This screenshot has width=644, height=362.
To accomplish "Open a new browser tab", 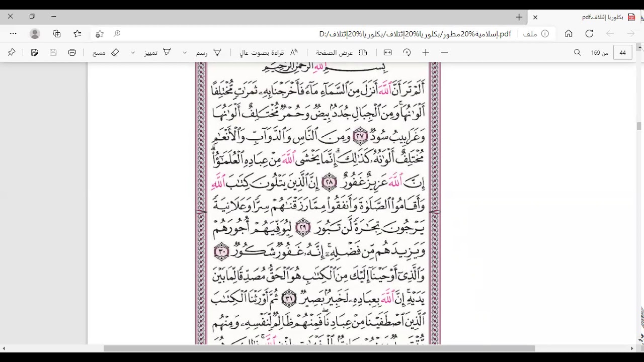I will point(519,17).
